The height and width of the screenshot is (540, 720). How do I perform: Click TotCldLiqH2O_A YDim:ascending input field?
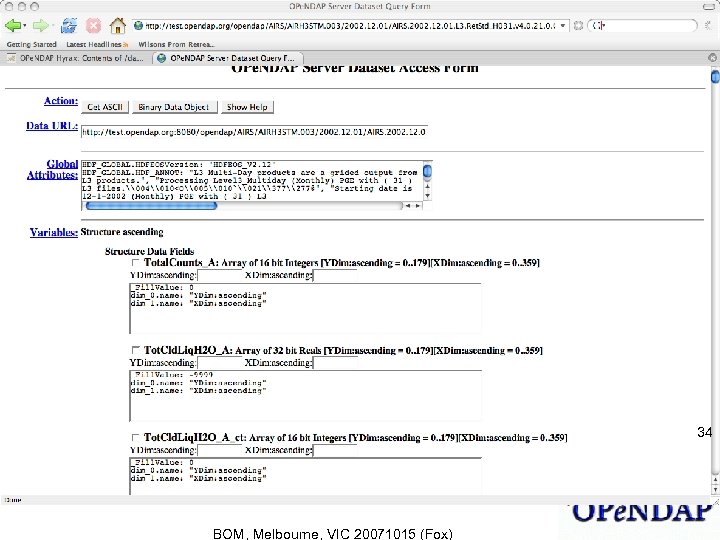(219, 363)
